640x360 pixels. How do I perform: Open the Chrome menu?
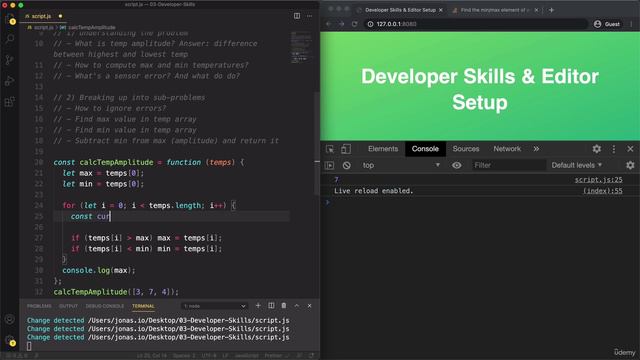pyautogui.click(x=631, y=24)
